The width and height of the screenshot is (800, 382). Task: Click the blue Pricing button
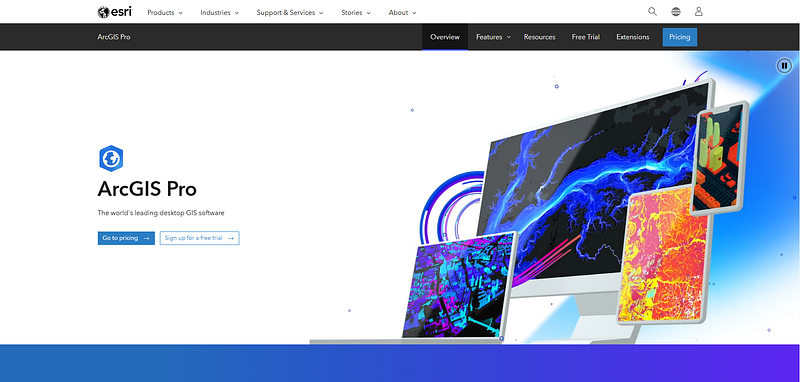click(x=680, y=37)
